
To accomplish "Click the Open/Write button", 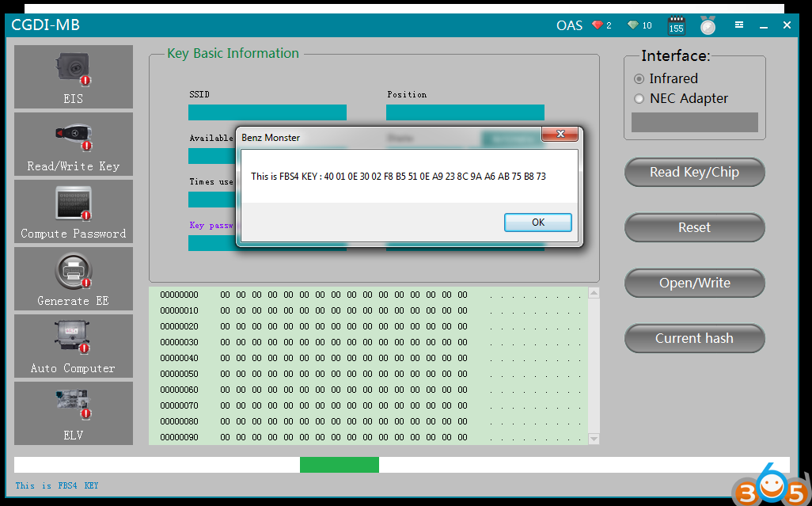I will click(x=694, y=283).
